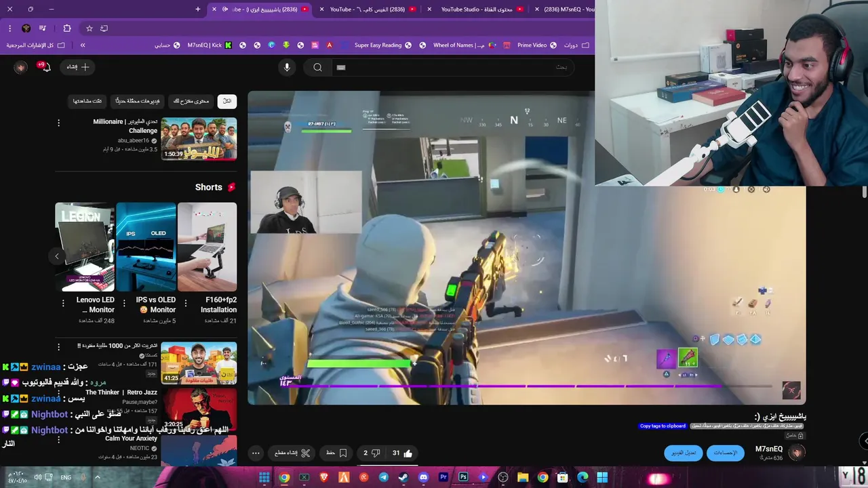Screen dimensions: 868x488
Task: Open Microsoft Edge from the taskbar
Action: click(x=583, y=477)
